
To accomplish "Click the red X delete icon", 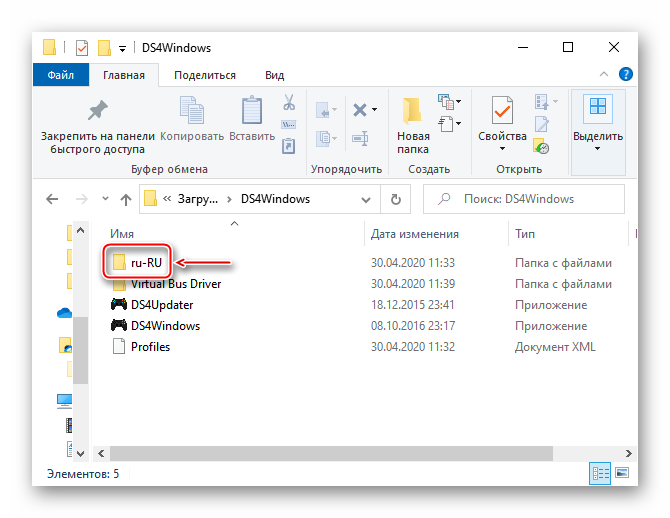I will [360, 110].
